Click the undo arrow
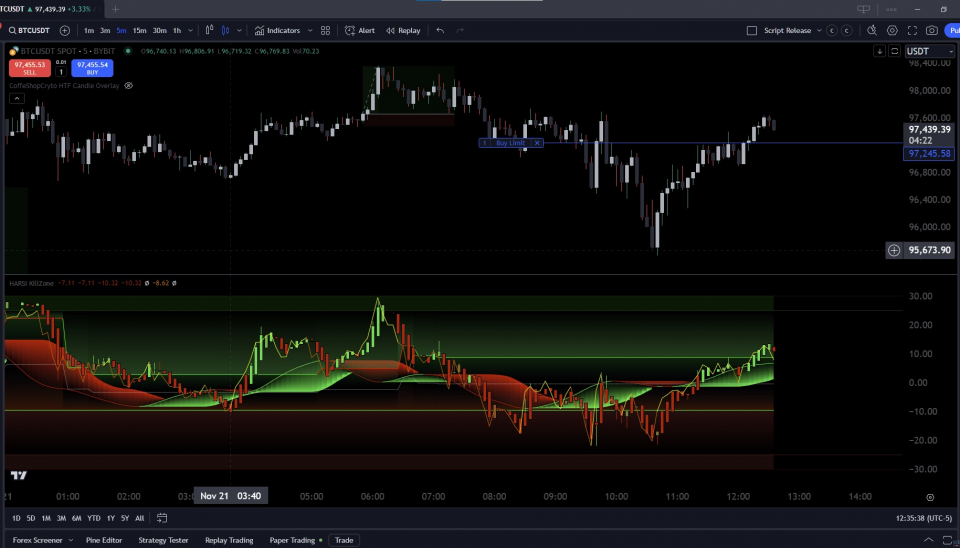This screenshot has width=960, height=548. pyautogui.click(x=440, y=30)
